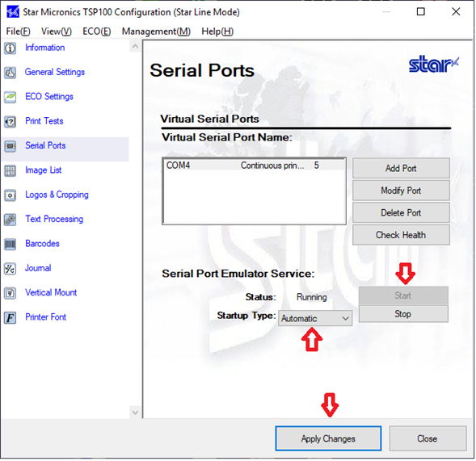This screenshot has height=461, width=476.
Task: Open the Journal page icon
Action: point(10,268)
